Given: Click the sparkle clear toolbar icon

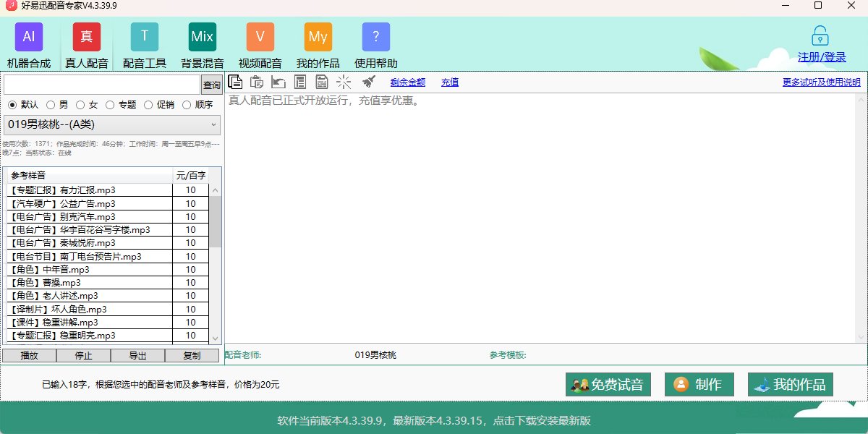Looking at the screenshot, I should pyautogui.click(x=344, y=82).
